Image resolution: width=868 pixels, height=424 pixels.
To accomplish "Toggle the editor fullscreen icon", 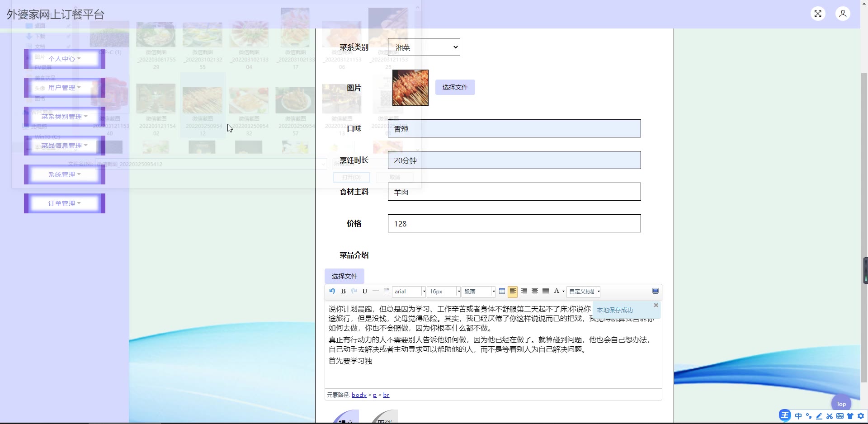I will pyautogui.click(x=656, y=291).
